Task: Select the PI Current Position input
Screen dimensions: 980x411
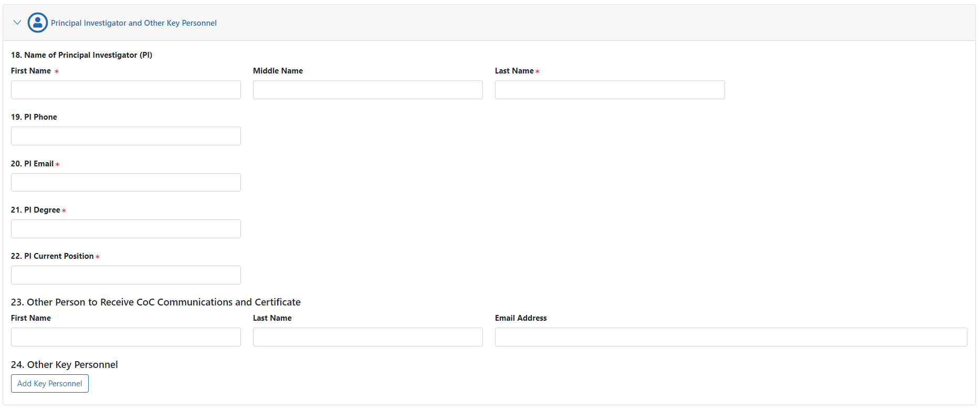Action: pyautogui.click(x=125, y=275)
